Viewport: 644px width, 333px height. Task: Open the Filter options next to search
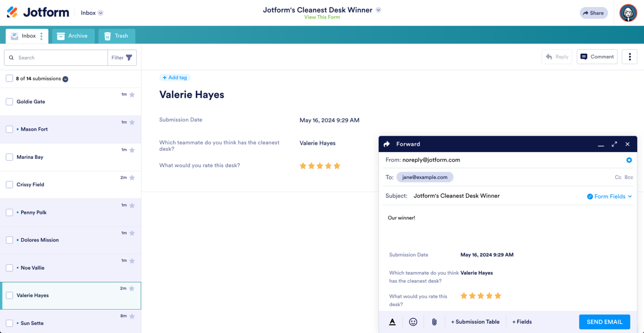click(x=122, y=57)
